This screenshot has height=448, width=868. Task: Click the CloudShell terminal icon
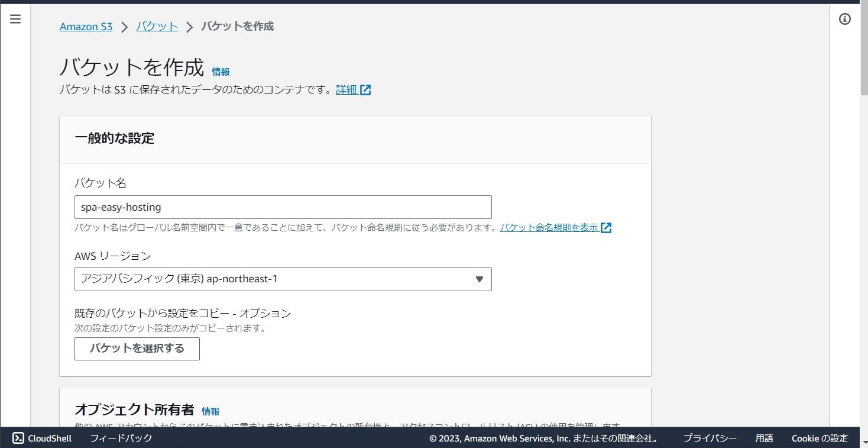18,438
